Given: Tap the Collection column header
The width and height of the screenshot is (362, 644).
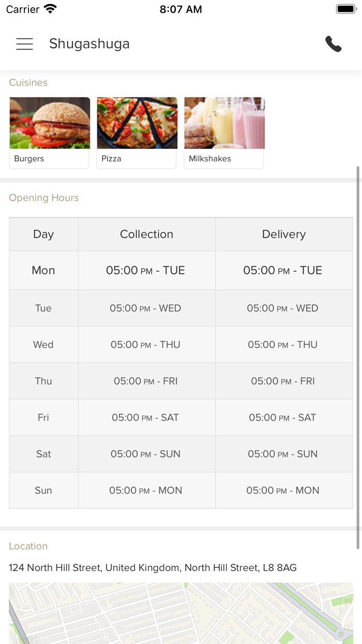Looking at the screenshot, I should [x=146, y=235].
